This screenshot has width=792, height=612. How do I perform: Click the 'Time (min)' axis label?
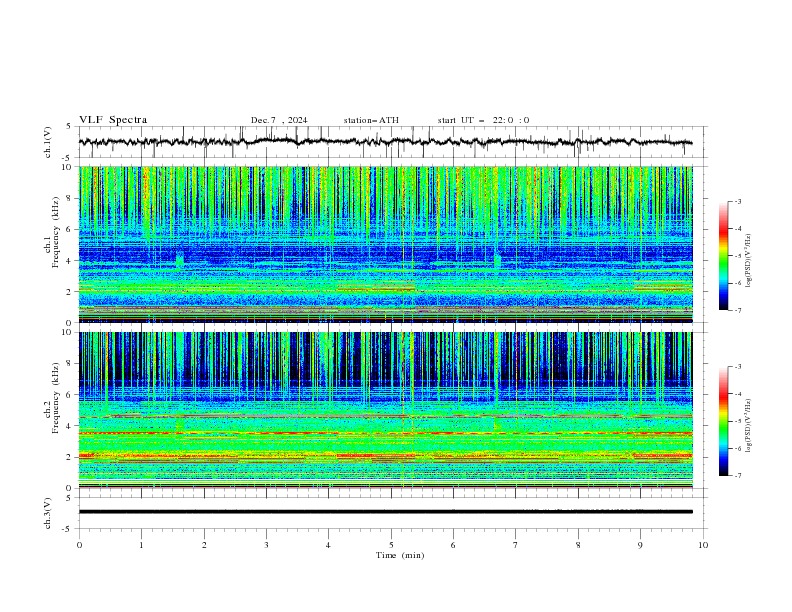tap(400, 555)
